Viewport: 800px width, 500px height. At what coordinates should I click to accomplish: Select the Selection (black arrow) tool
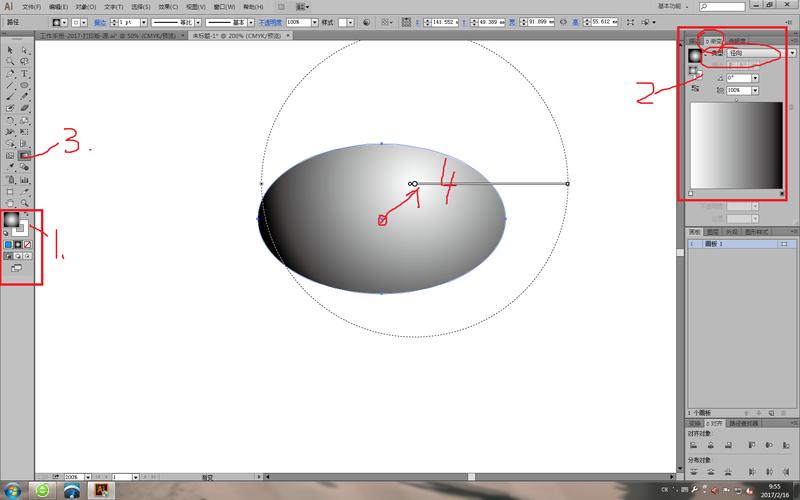coord(10,49)
